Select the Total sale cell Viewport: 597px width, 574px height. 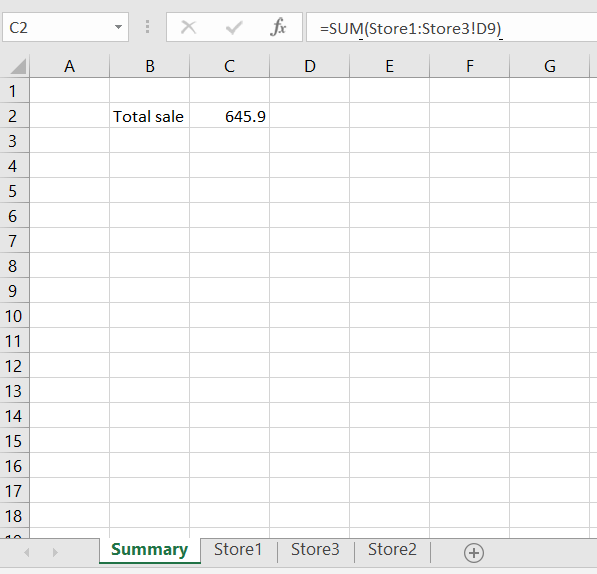point(149,116)
